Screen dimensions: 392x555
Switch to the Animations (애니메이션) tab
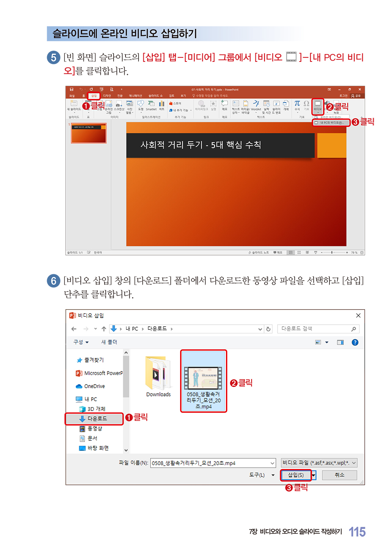point(135,96)
